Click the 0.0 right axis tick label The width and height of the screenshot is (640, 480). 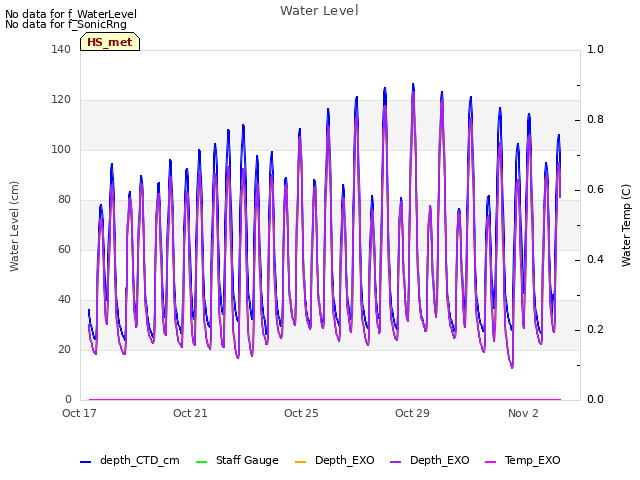point(595,399)
